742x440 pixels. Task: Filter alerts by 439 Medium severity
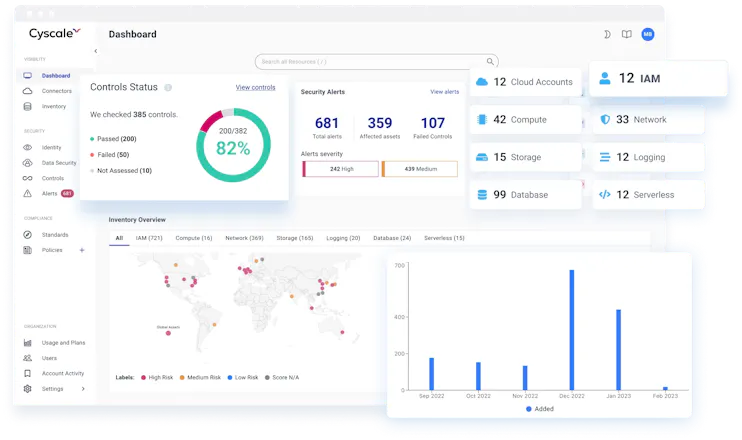point(420,169)
